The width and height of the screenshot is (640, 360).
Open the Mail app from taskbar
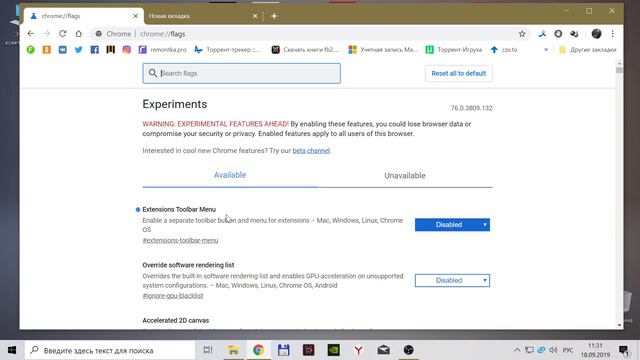(x=383, y=350)
